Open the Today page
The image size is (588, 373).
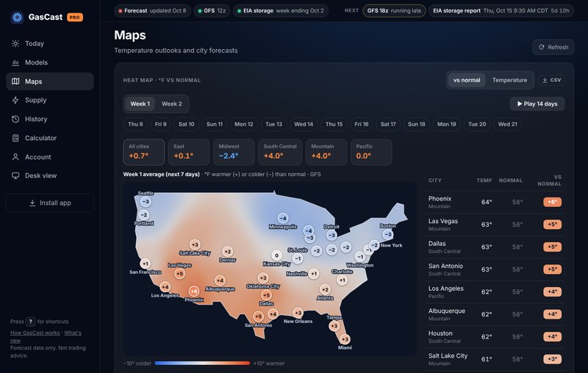(50, 43)
